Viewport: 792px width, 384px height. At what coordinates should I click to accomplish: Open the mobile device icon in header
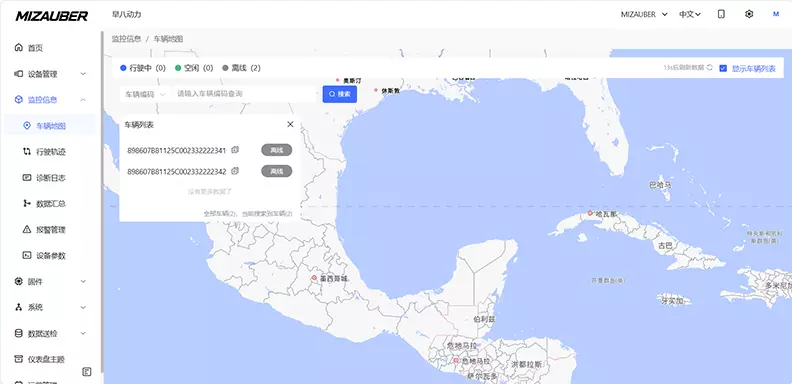(721, 14)
